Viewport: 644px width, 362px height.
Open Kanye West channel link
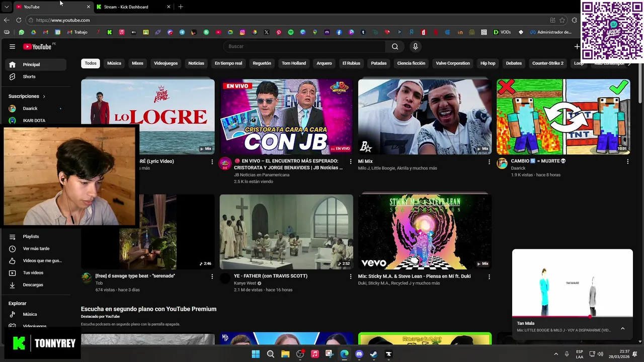246,283
